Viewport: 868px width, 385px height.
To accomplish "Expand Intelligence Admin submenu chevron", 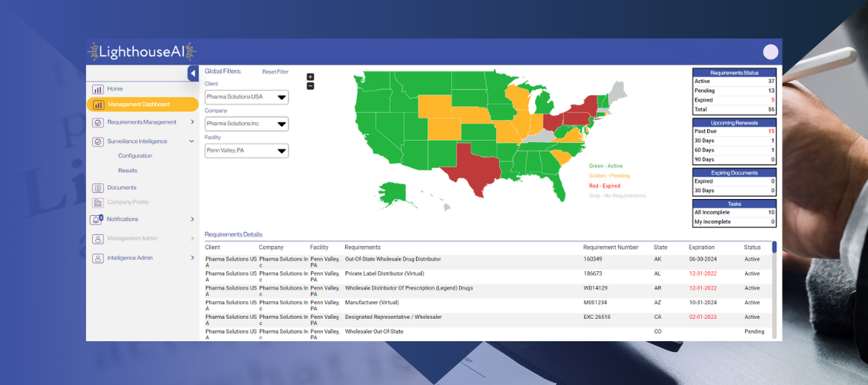I will point(192,258).
